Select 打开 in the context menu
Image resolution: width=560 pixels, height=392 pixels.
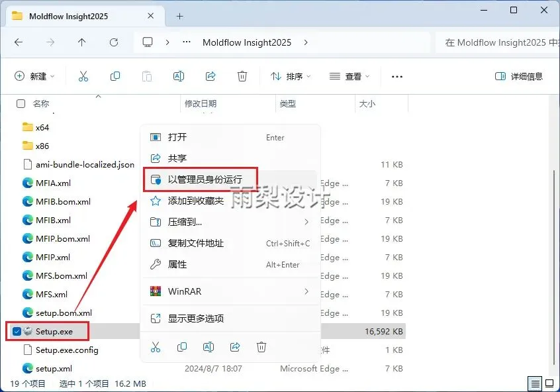pyautogui.click(x=231, y=137)
